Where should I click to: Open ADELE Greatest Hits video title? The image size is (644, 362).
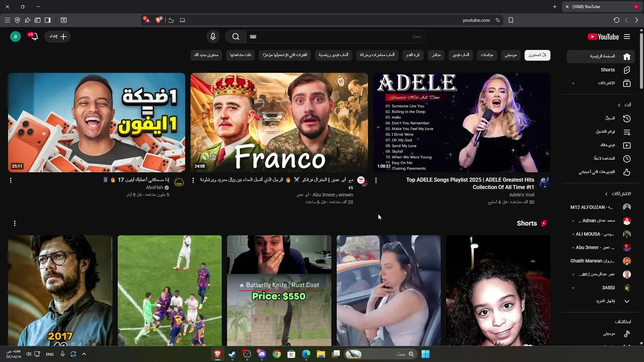pyautogui.click(x=470, y=183)
